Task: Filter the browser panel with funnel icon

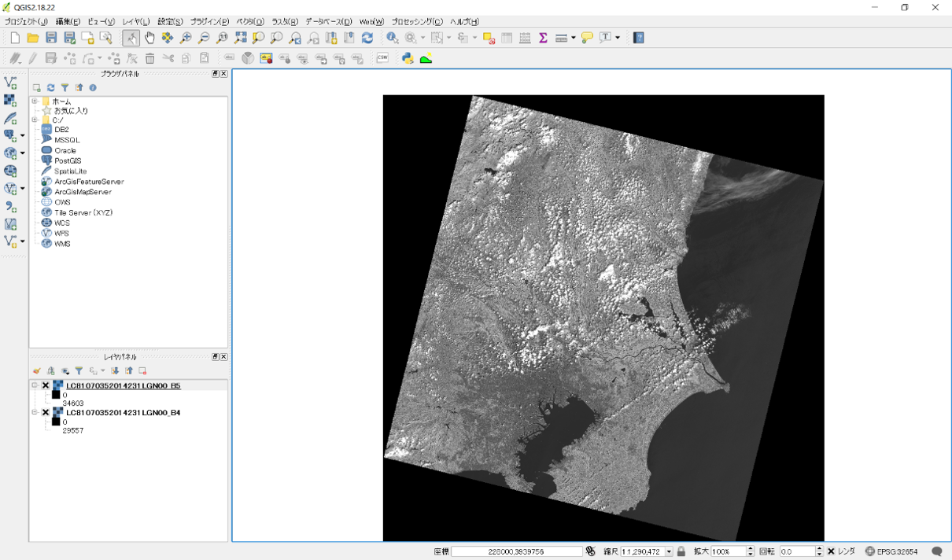Action: point(65,87)
